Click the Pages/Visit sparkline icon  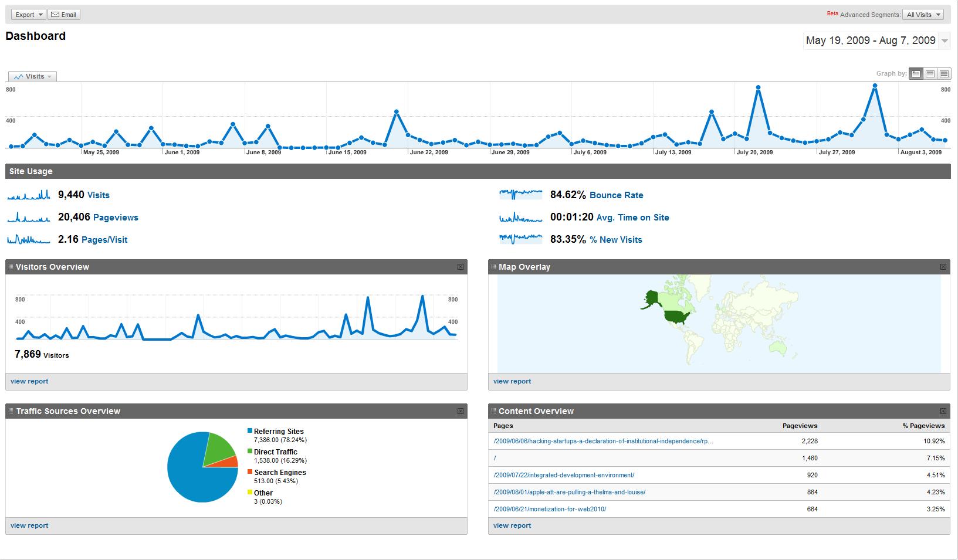coord(29,239)
